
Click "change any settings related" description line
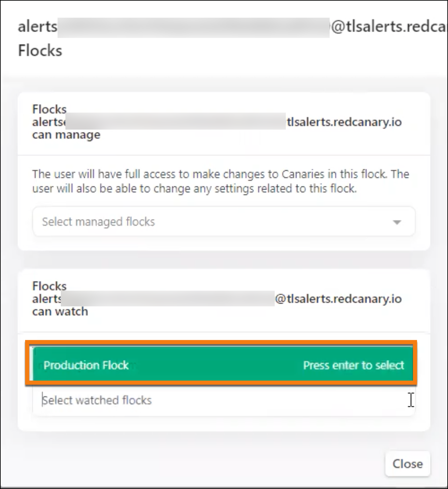[x=194, y=189]
